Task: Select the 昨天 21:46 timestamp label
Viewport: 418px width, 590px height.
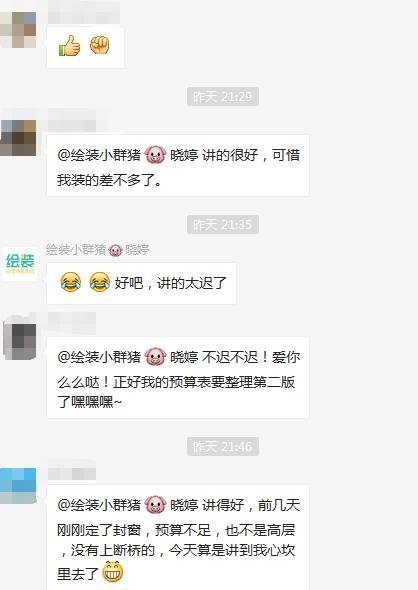Action: [223, 447]
